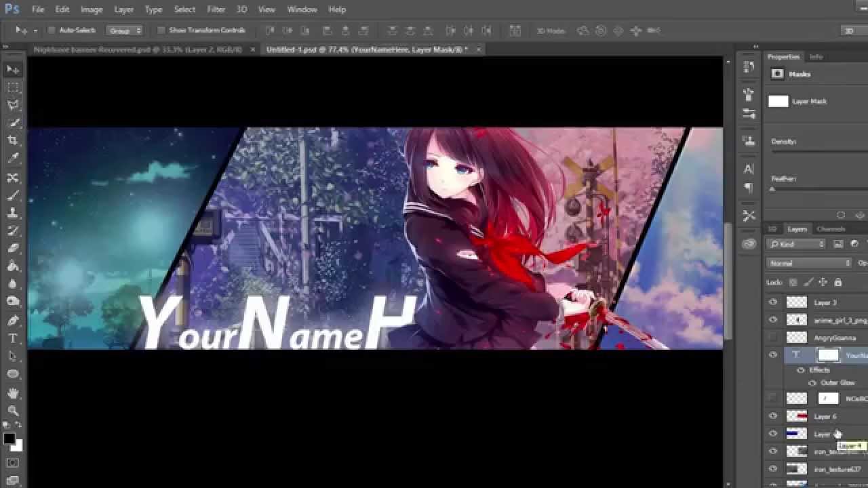This screenshot has height=488, width=868.
Task: Filter layers by pixel layers icon
Action: [838, 244]
